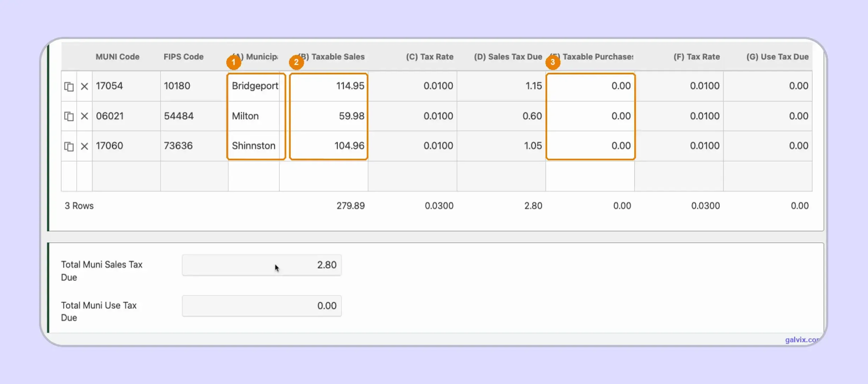Click the (G) Use Tax Due header
The height and width of the screenshot is (384, 868).
pos(777,57)
